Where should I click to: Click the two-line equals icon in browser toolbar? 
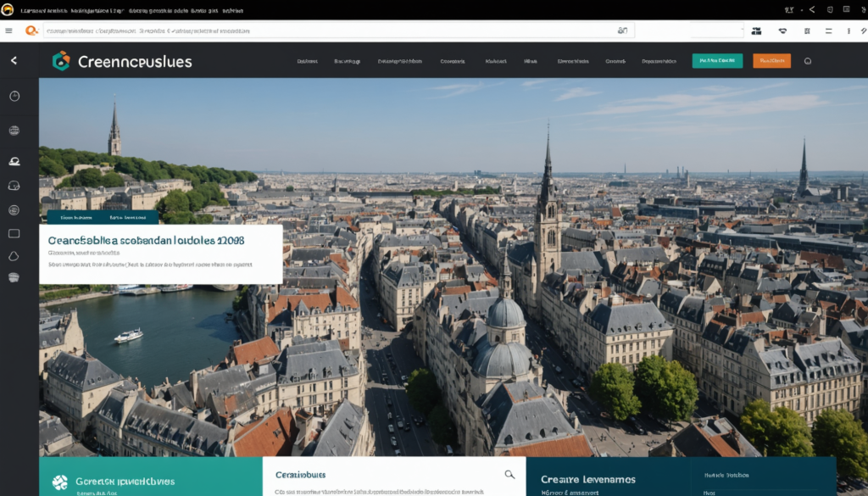828,31
